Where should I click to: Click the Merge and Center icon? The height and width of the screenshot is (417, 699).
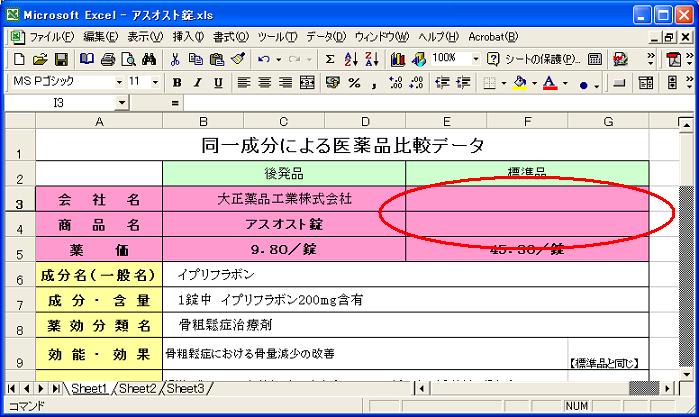307,83
